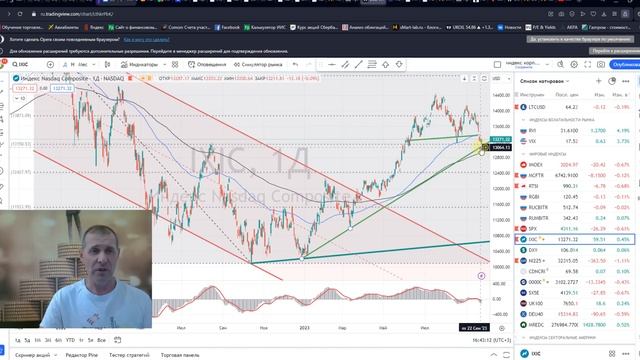Expand the indicators favorites dropdown arrow
This screenshot has width=640, height=360.
(x=164, y=64)
